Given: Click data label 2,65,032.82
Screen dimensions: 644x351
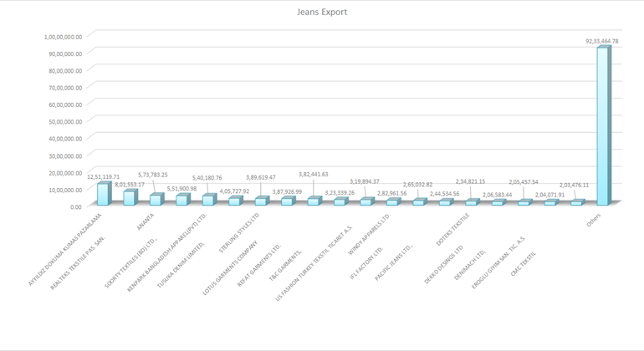Looking at the screenshot, I should [417, 185].
